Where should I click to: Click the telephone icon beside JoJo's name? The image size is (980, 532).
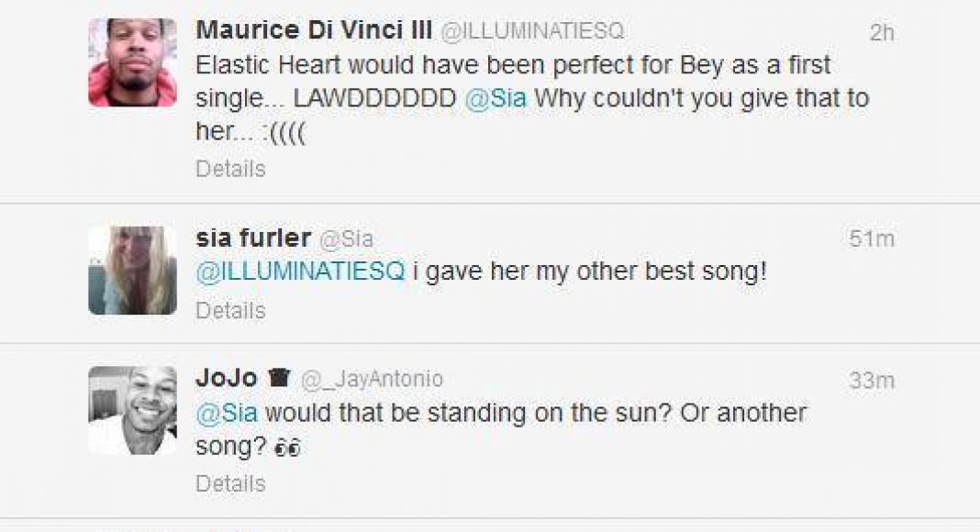click(x=279, y=378)
